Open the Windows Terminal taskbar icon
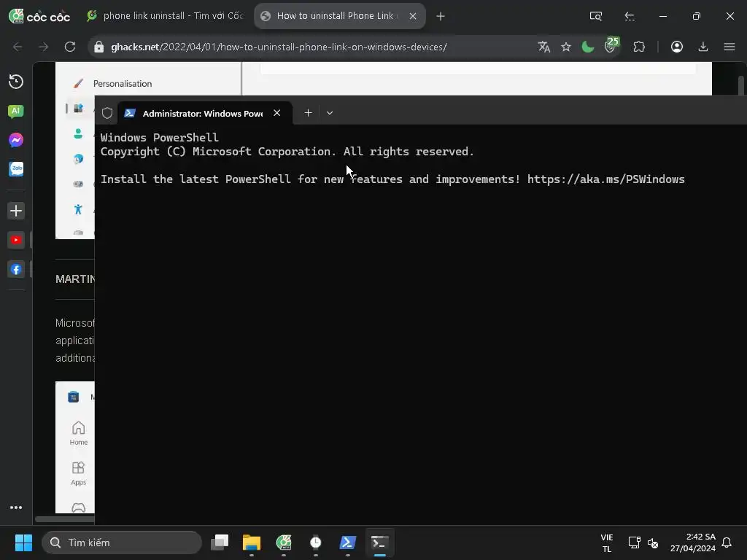The height and width of the screenshot is (560, 747). (x=379, y=542)
